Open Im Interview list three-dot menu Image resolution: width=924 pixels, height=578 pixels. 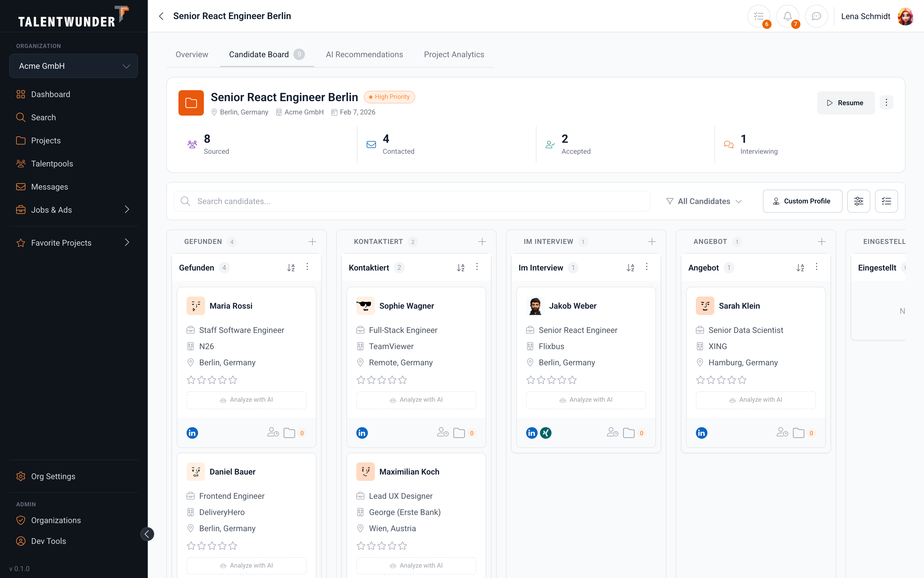coord(647,267)
